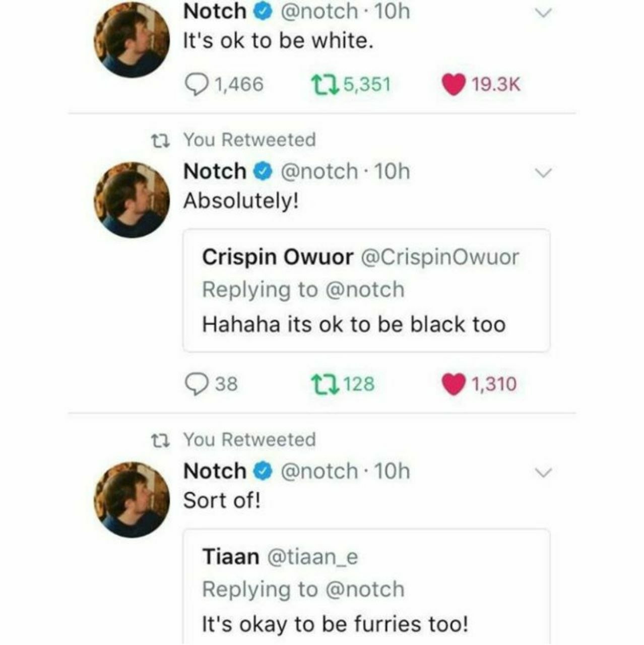This screenshot has height=645, width=644.
Task: Toggle heart on tweet with 1,310 likes
Action: tap(454, 384)
